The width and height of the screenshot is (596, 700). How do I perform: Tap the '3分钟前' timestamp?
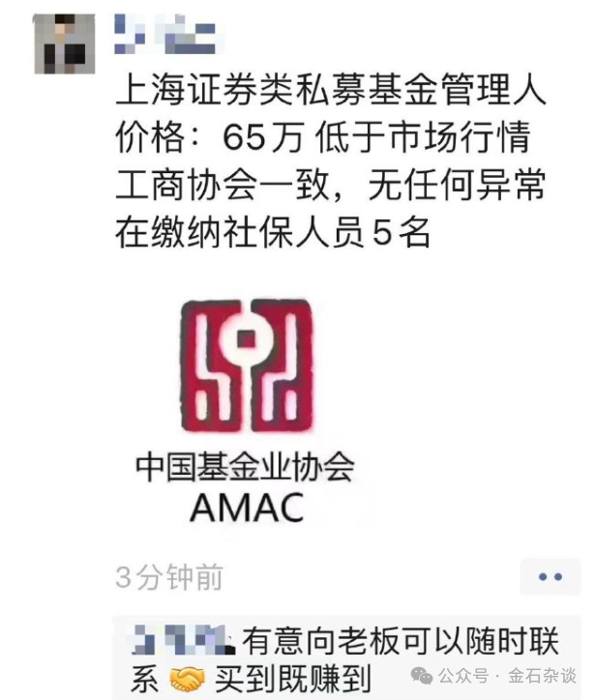point(169,577)
